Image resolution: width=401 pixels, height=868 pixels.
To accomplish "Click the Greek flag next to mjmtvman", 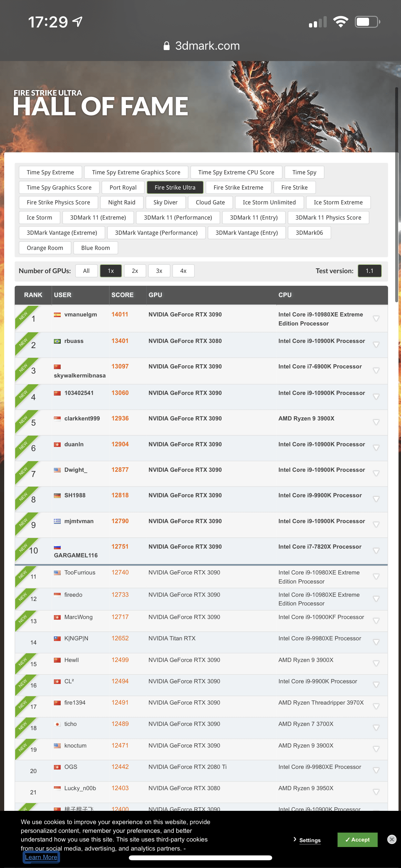I will (57, 521).
